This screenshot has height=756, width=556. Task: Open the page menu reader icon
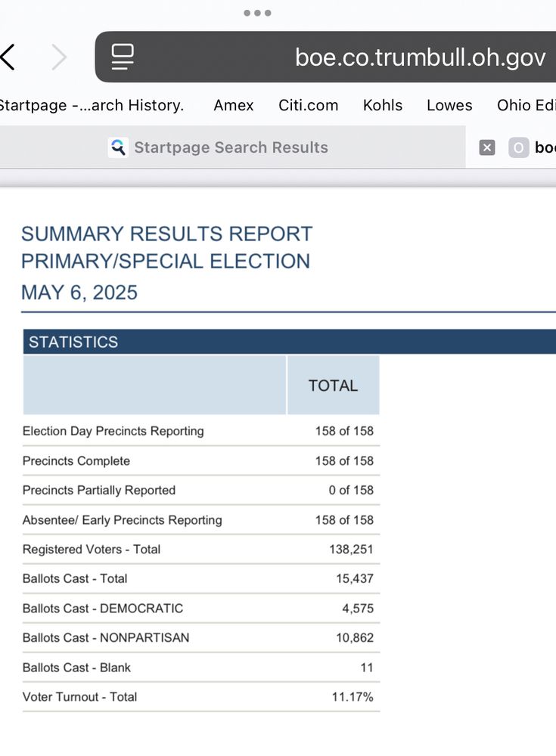(123, 57)
